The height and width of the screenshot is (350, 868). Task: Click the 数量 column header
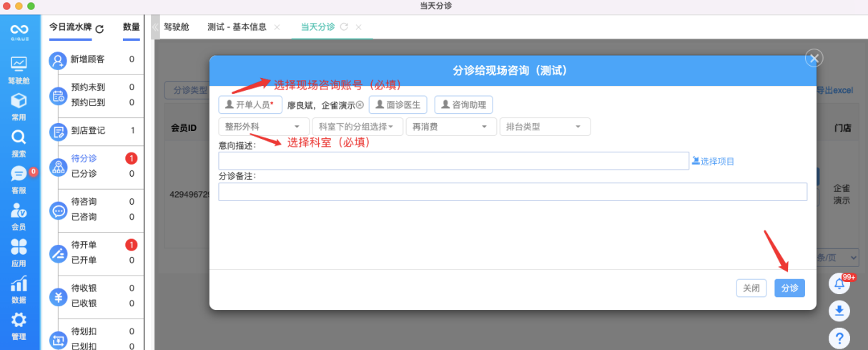(x=131, y=27)
